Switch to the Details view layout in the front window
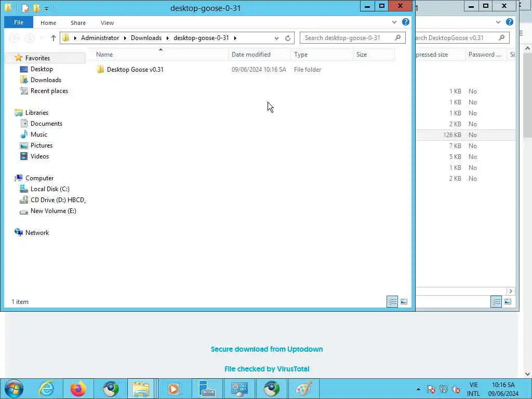This screenshot has height=399, width=532. pos(392,301)
